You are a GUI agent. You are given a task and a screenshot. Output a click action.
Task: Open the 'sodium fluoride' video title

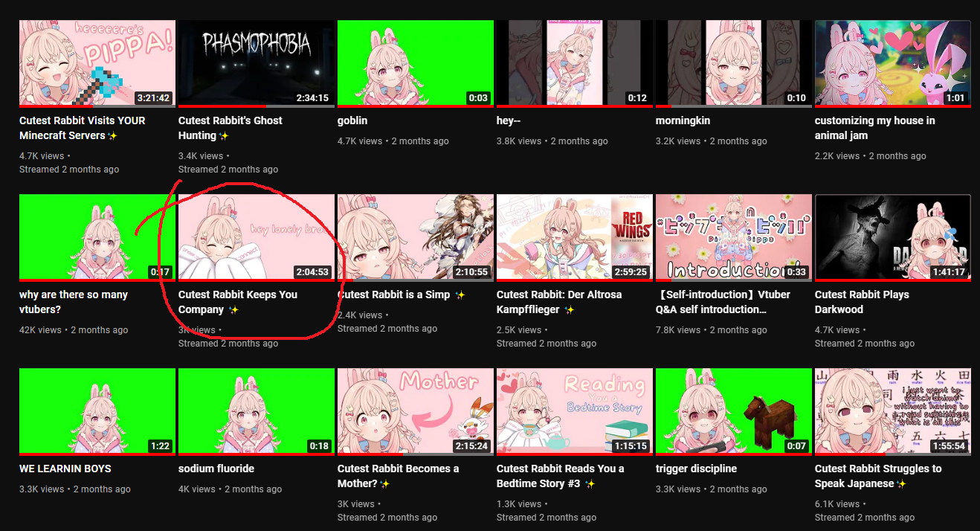[216, 469]
